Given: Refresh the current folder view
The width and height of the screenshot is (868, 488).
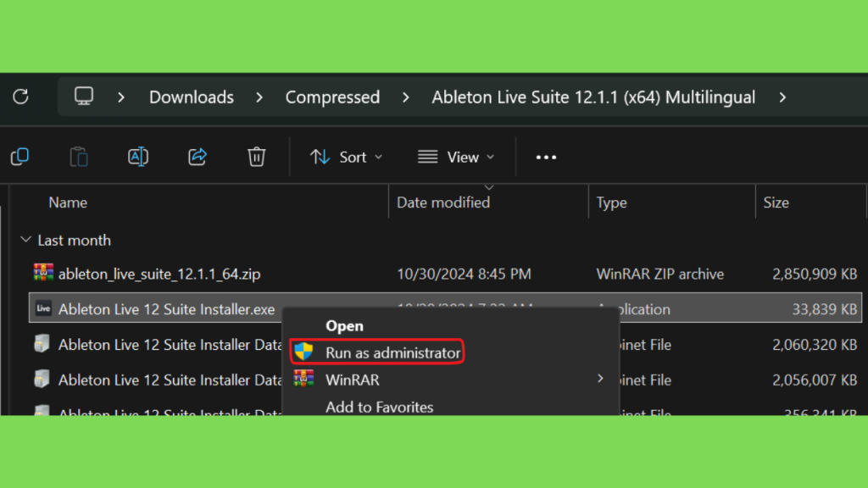Looking at the screenshot, I should pyautogui.click(x=20, y=97).
